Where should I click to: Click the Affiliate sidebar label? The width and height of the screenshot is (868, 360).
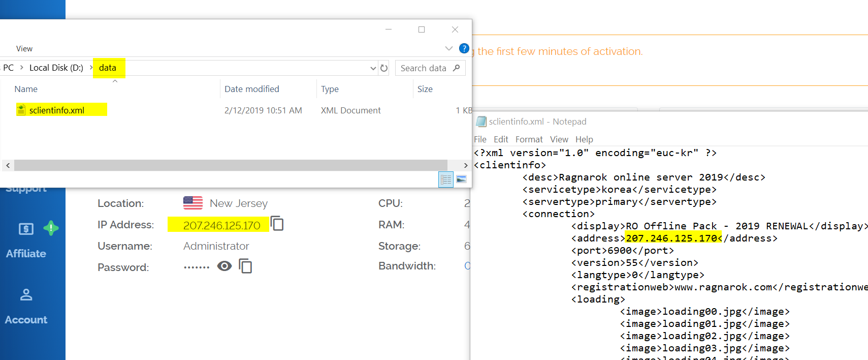coord(26,253)
